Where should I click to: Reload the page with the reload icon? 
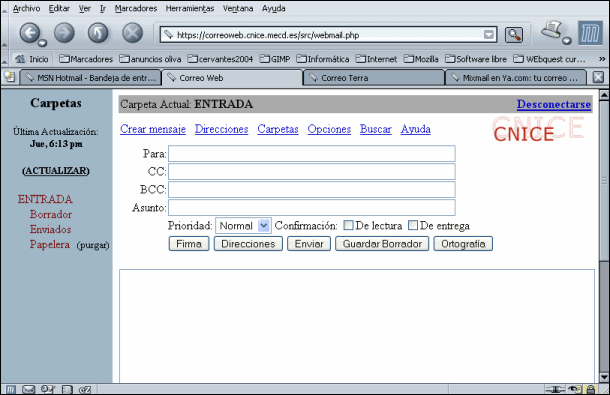pyautogui.click(x=98, y=33)
